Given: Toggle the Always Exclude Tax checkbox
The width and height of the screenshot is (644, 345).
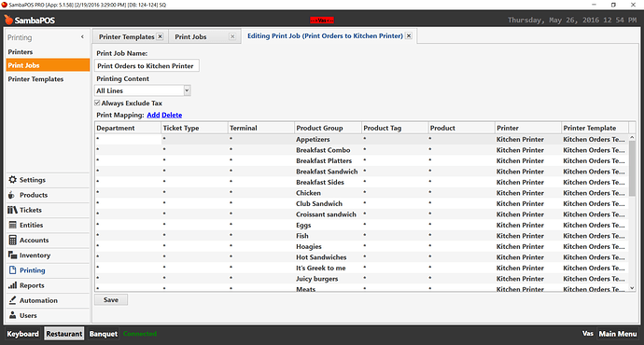Looking at the screenshot, I should [x=97, y=103].
